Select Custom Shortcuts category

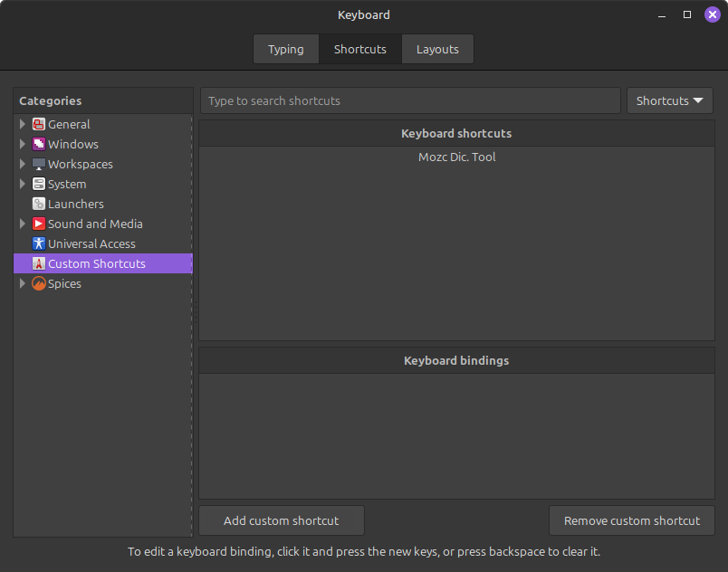pos(96,264)
